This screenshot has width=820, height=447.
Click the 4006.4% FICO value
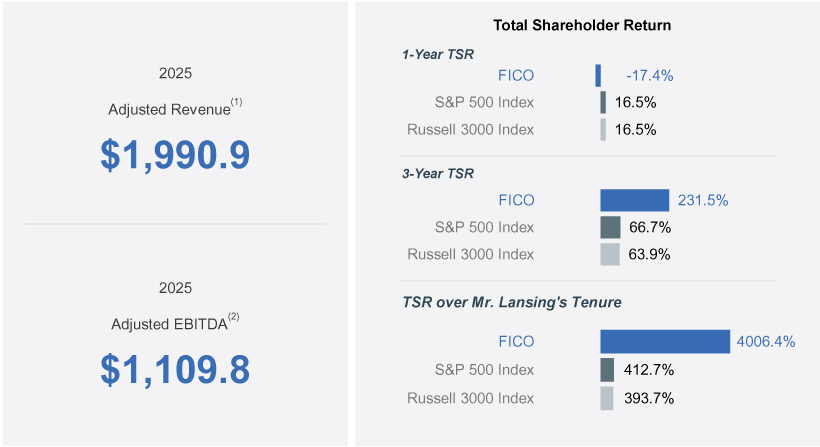766,342
